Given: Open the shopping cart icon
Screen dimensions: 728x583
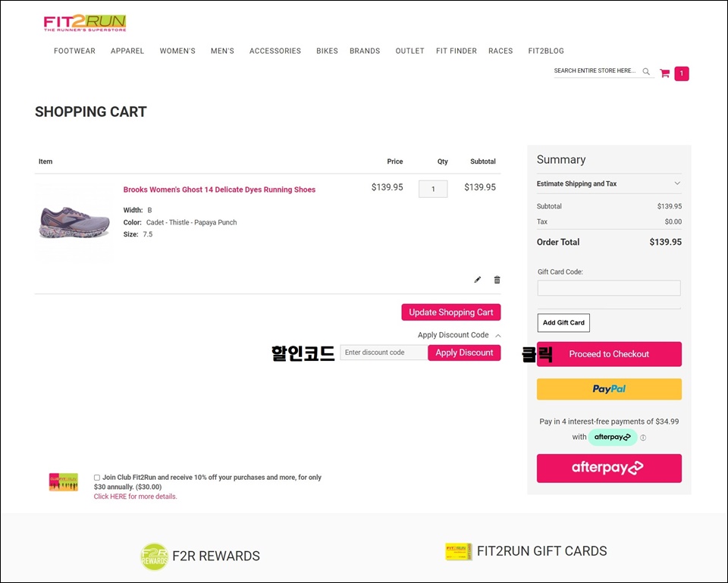Looking at the screenshot, I should [664, 74].
